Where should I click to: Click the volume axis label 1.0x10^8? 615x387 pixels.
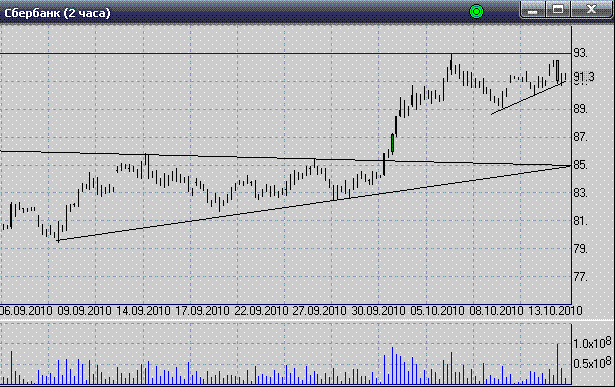(x=592, y=342)
